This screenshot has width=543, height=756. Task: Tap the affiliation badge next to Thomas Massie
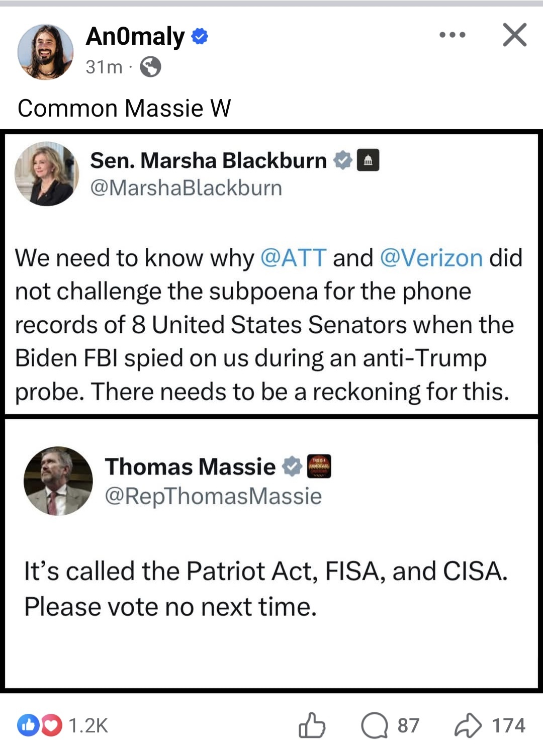tap(319, 466)
